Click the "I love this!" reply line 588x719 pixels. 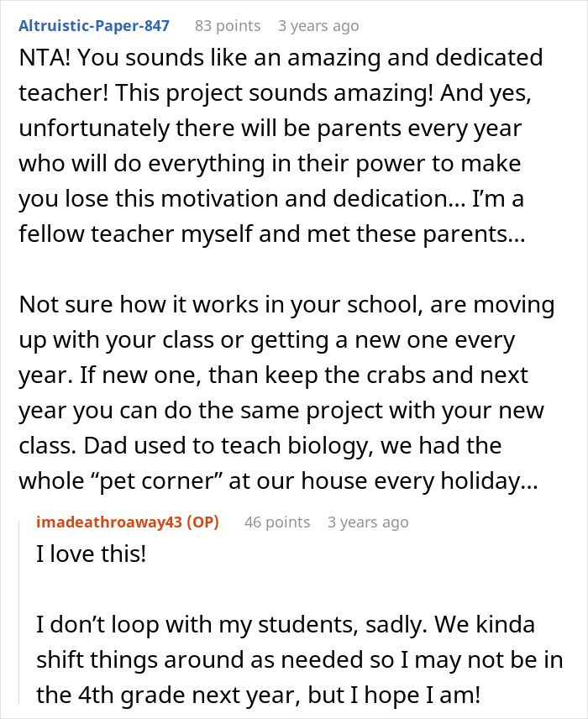[x=90, y=555]
